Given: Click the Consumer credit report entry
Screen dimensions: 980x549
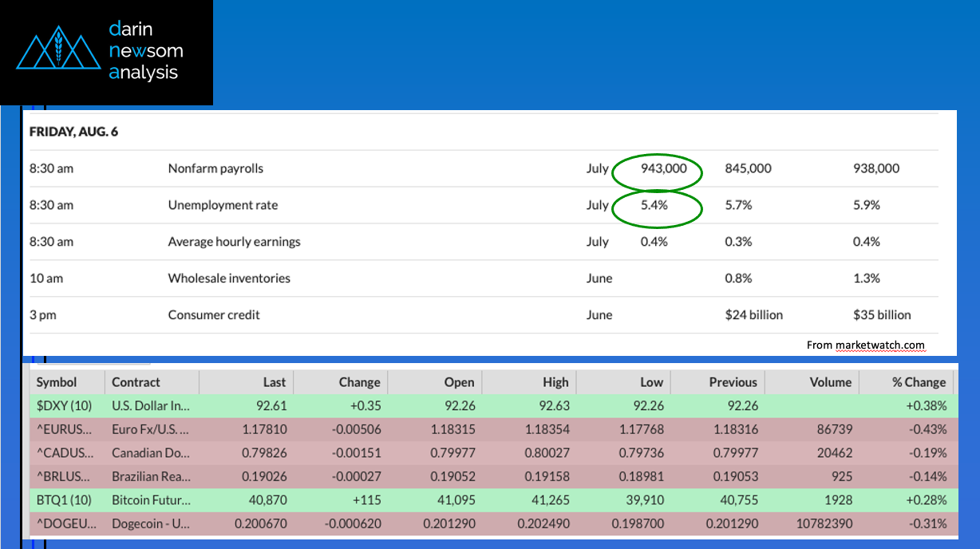Looking at the screenshot, I should coord(214,315).
